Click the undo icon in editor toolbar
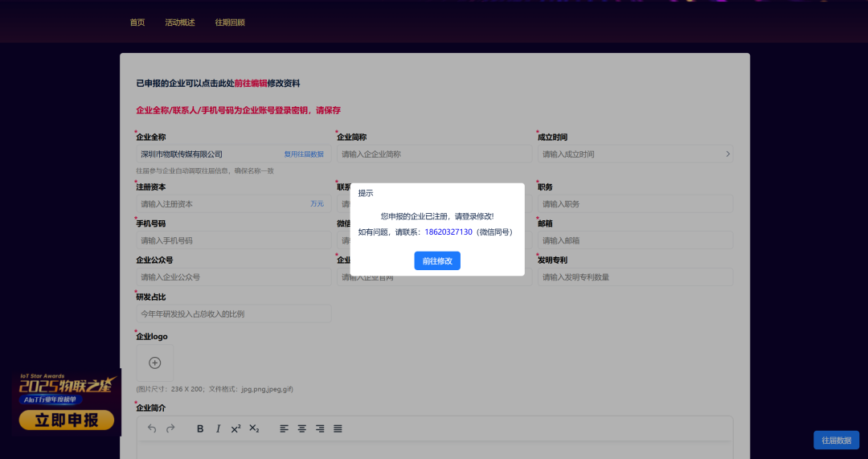 pyautogui.click(x=152, y=428)
